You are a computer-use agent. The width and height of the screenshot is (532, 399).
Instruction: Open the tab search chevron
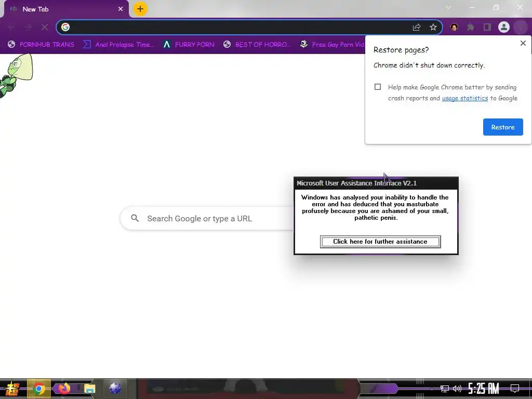point(448,7)
